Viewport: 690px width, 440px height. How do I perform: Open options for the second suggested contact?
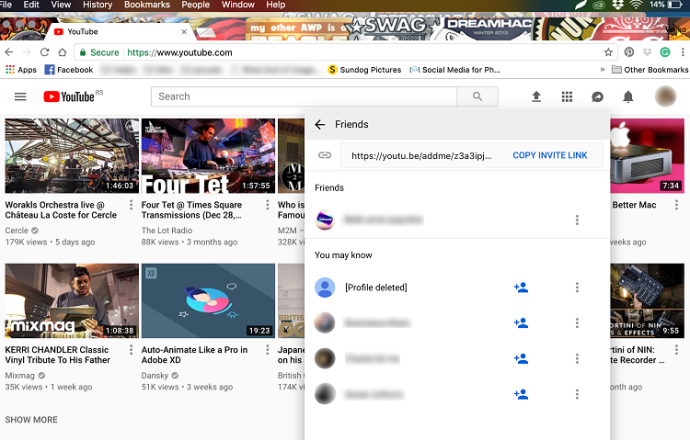click(x=577, y=323)
